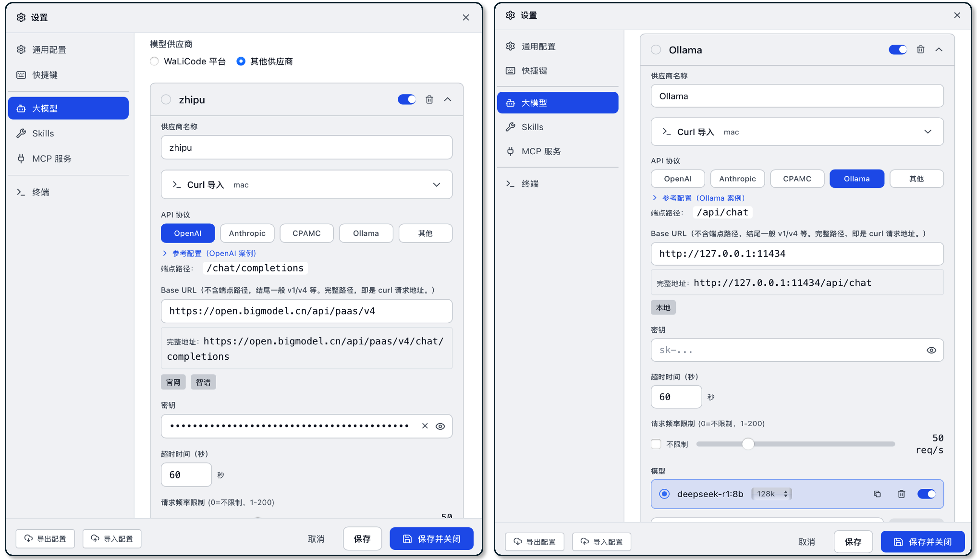Click the 官网 tag under zhipu address

pyautogui.click(x=173, y=382)
